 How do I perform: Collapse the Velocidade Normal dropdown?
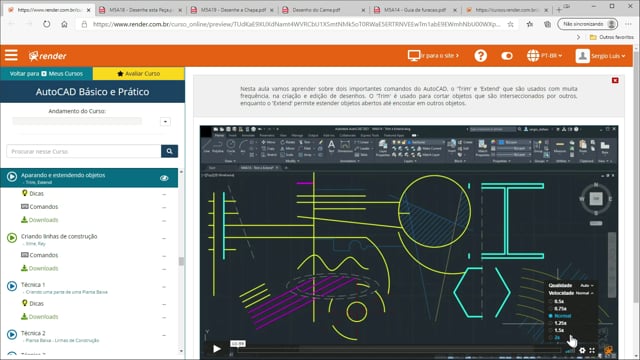tap(584, 293)
